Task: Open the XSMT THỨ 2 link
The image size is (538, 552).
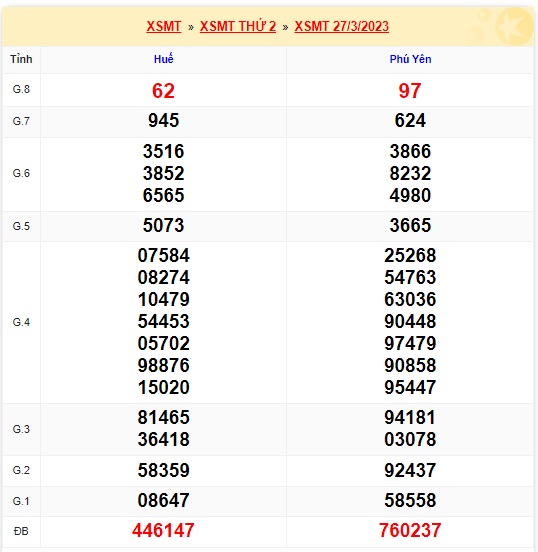Action: 238,26
